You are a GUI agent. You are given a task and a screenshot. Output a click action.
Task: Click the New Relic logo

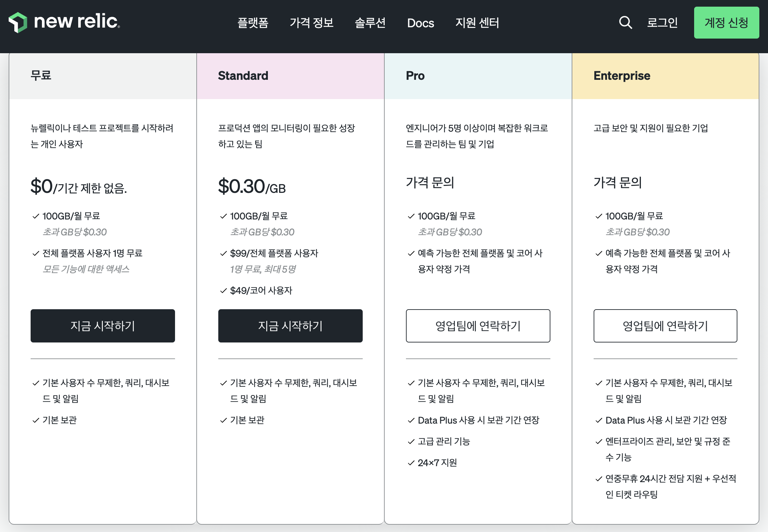coord(64,22)
